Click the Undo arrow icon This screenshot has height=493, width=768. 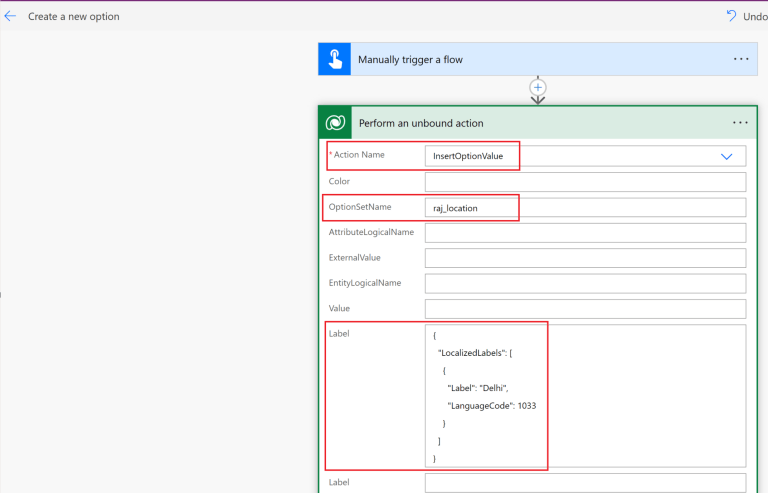click(732, 16)
